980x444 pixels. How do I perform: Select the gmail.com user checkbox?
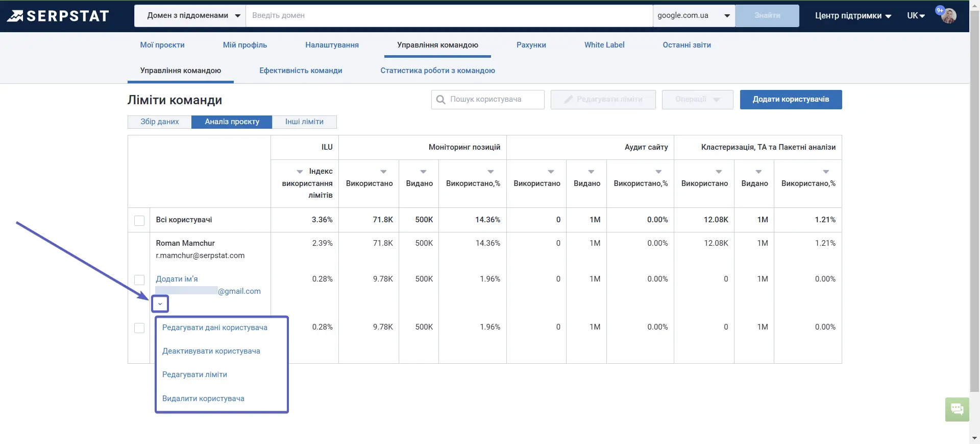point(139,279)
